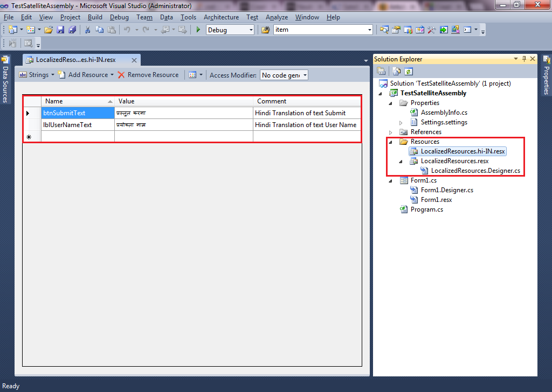Click Show All Files in Solution Explorer
This screenshot has height=392, width=552.
coord(397,72)
